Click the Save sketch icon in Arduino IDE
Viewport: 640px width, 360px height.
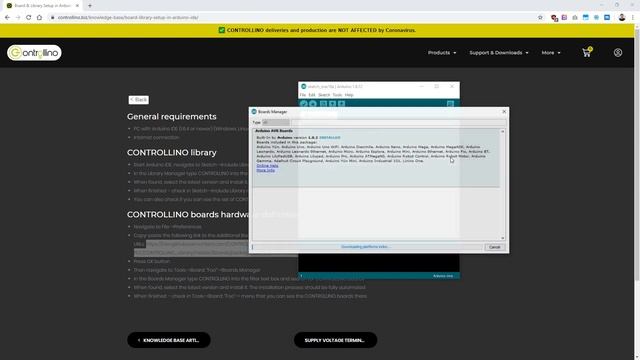(x=342, y=104)
